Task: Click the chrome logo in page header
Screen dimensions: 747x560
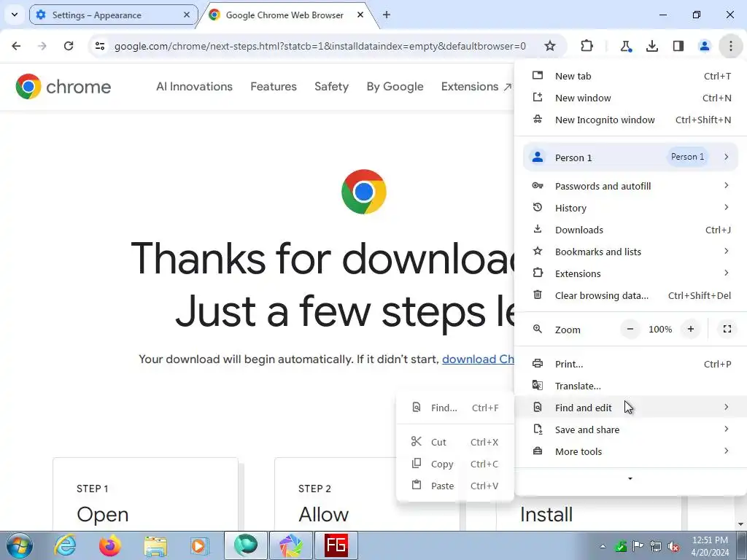Action: 63,87
